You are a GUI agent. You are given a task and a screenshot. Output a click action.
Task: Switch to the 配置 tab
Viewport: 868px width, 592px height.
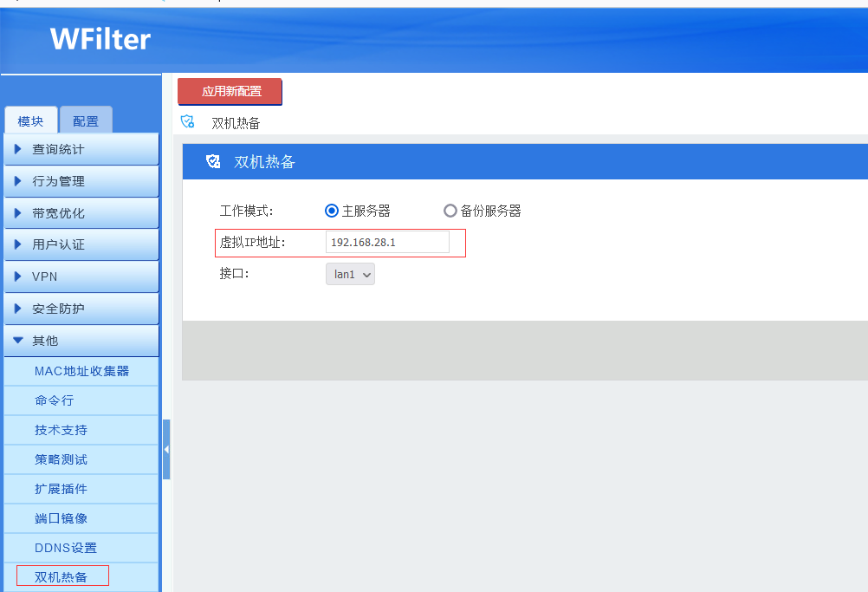coord(86,121)
